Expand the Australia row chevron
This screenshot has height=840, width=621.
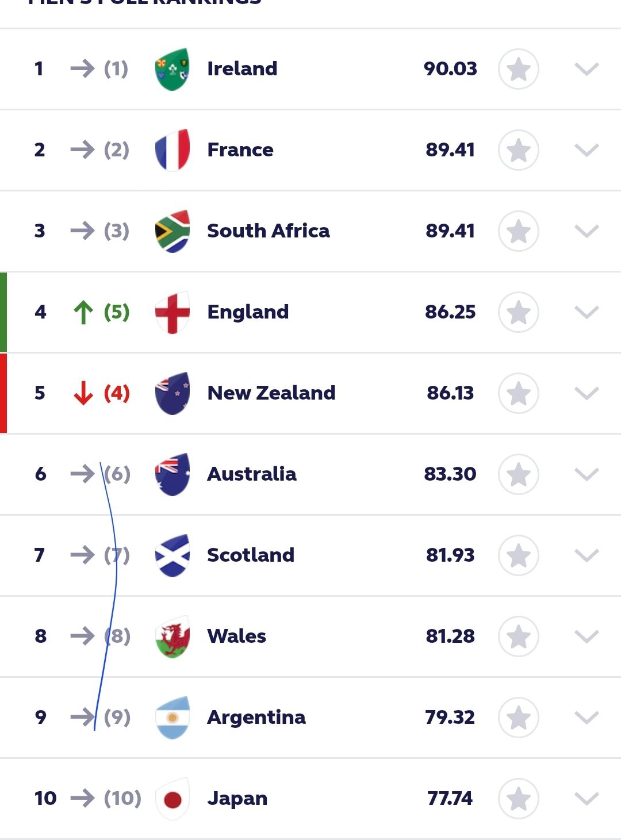(x=586, y=474)
